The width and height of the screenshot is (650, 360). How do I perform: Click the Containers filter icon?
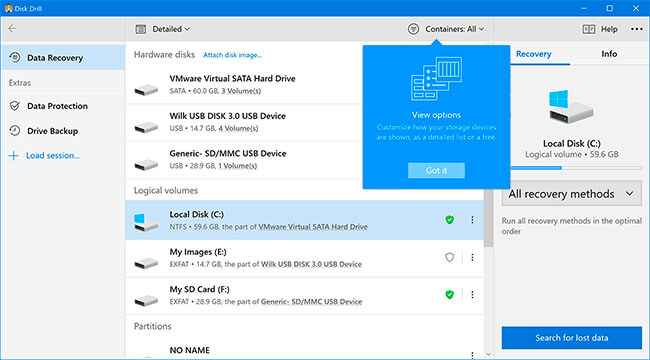point(413,29)
